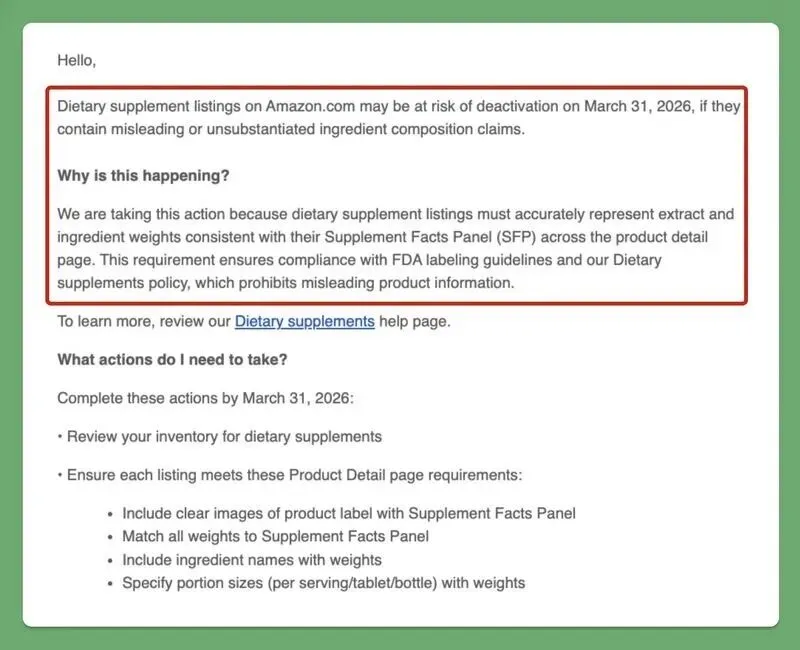
Task: Click the "To learn more, review our" text
Action: [144, 322]
